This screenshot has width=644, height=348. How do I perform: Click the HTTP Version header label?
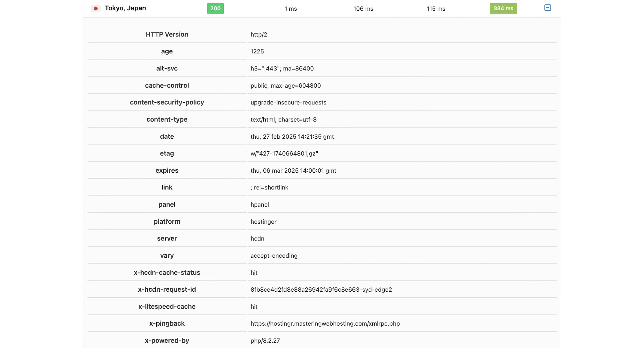click(x=167, y=34)
